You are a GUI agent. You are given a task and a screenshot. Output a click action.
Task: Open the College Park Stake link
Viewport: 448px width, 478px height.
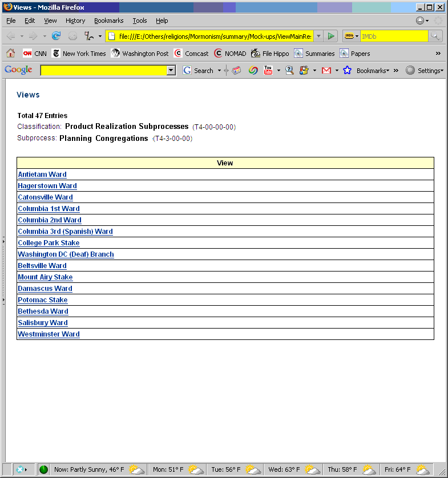[49, 242]
